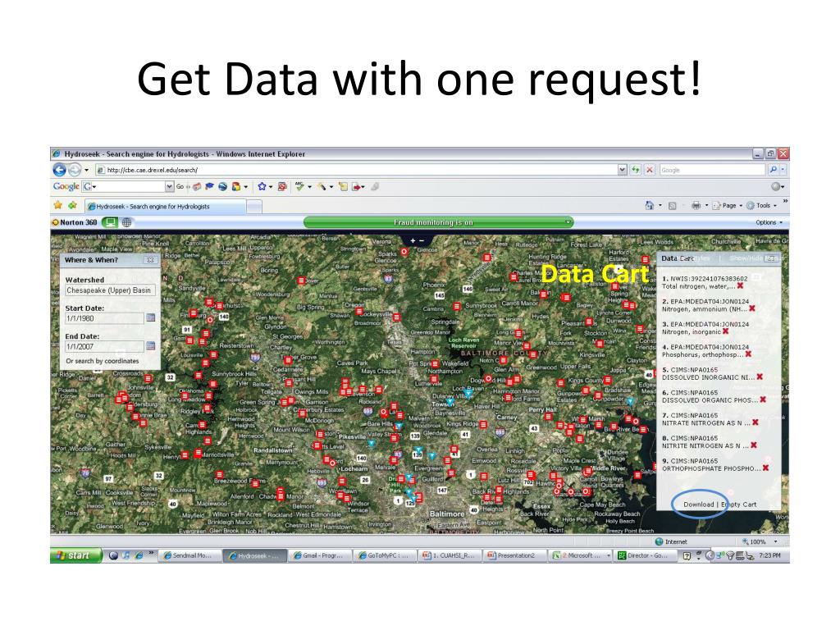This screenshot has width=840, height=630.
Task: Click the Google toolbar search field
Action: (x=123, y=186)
